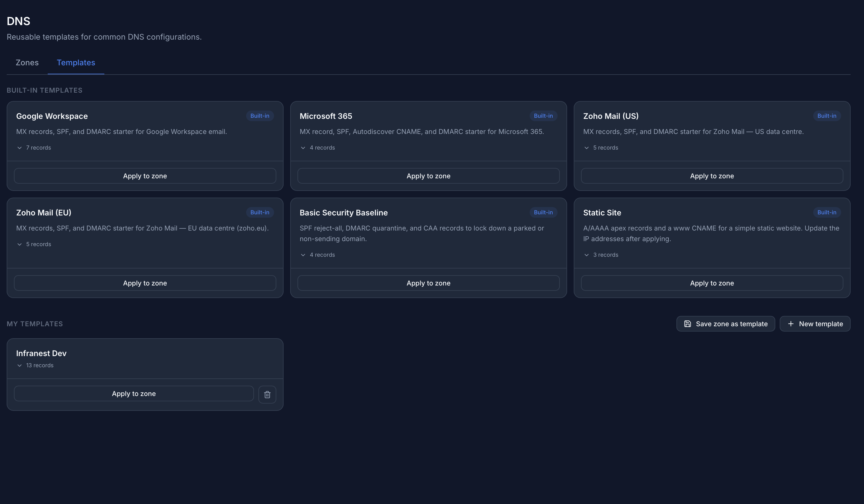Click the Infranest Dev template title
This screenshot has width=864, height=504.
pyautogui.click(x=41, y=353)
